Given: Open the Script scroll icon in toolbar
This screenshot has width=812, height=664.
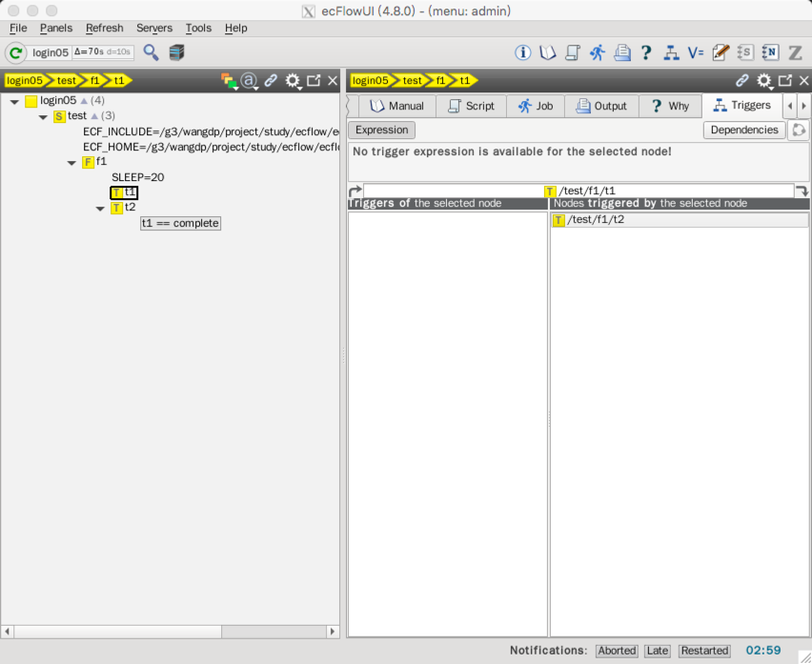Looking at the screenshot, I should (572, 52).
